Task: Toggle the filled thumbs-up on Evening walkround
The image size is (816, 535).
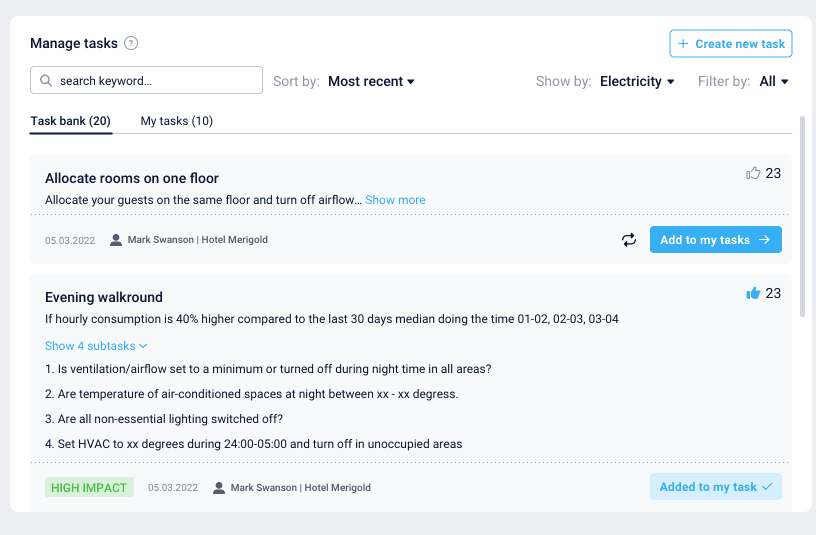Action: (753, 293)
